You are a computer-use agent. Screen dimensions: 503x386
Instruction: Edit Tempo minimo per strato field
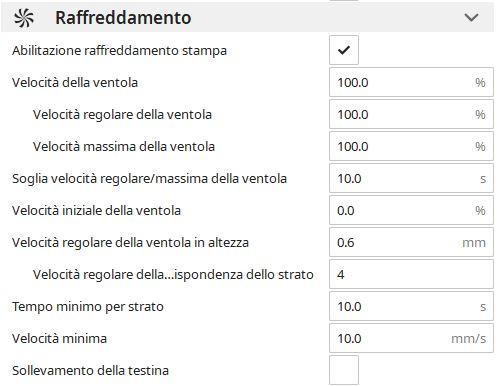[x=411, y=306]
